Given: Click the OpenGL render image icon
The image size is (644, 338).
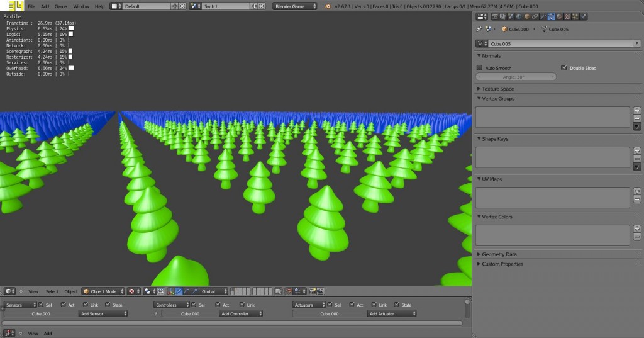Looking at the screenshot, I should 312,291.
